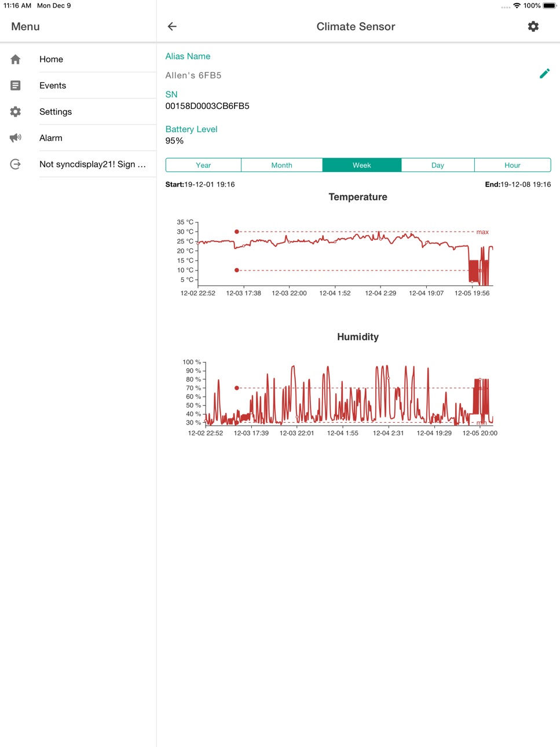The width and height of the screenshot is (560, 747).
Task: Click the Temperature chart title
Action: [358, 197]
